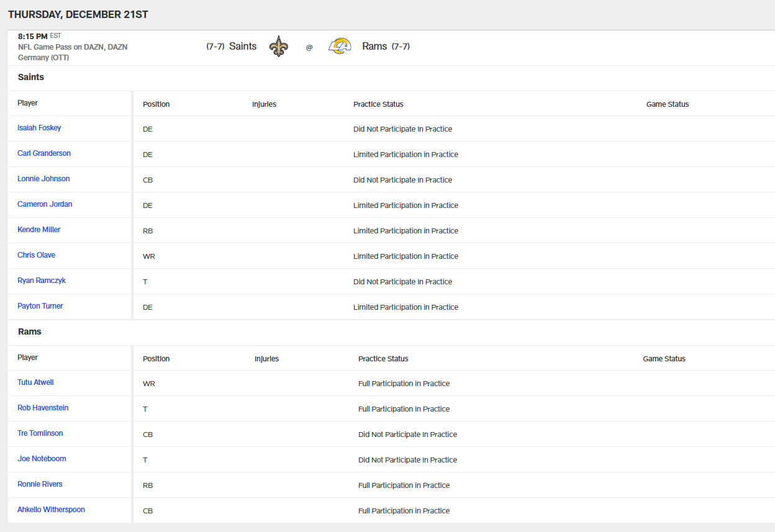Click the Rams team logo
775x532 pixels.
point(340,47)
